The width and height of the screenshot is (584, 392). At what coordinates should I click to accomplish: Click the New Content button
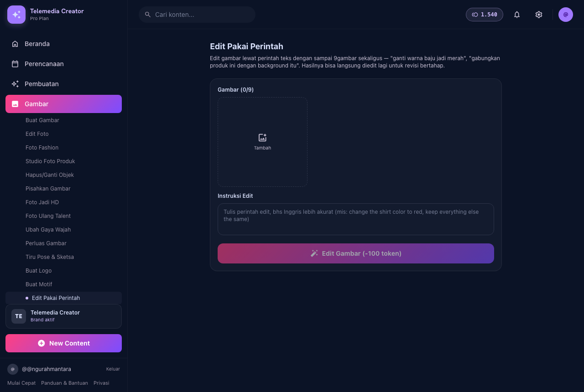click(x=63, y=343)
